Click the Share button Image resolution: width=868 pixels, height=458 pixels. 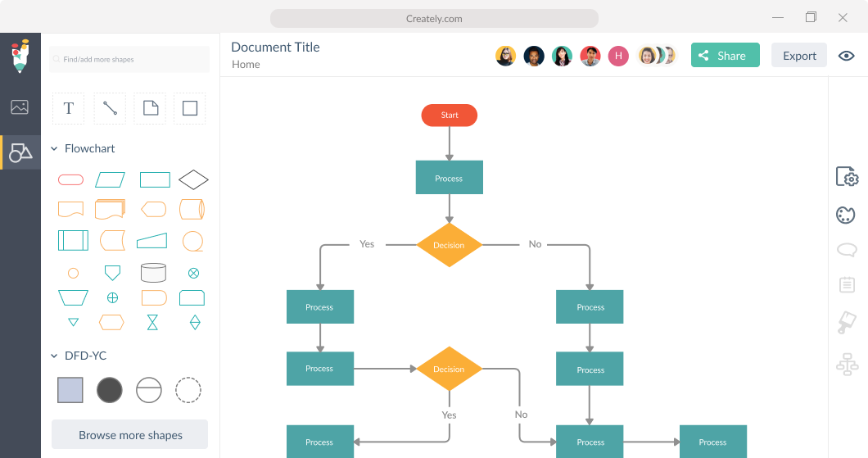[x=725, y=56]
